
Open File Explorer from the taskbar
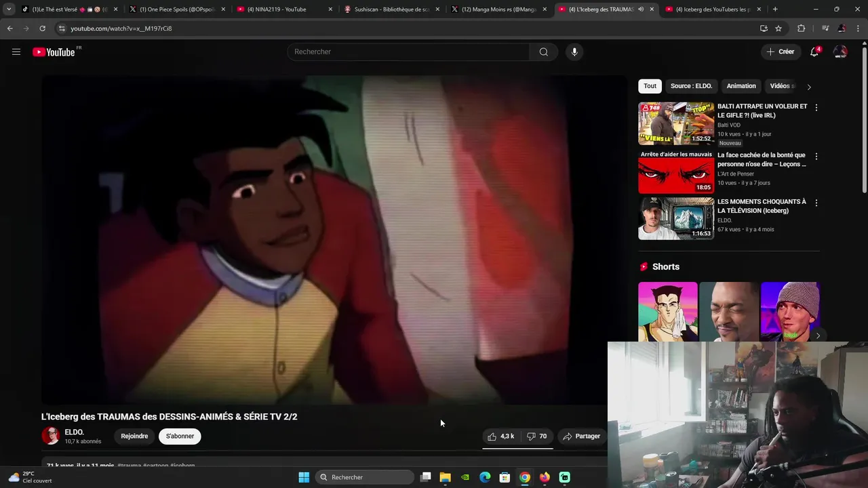pos(446,477)
